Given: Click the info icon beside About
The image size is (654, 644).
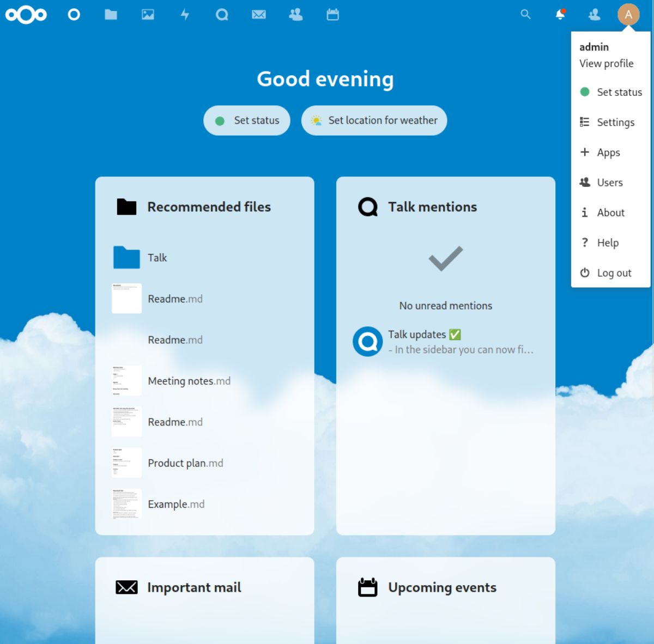Looking at the screenshot, I should [x=585, y=212].
